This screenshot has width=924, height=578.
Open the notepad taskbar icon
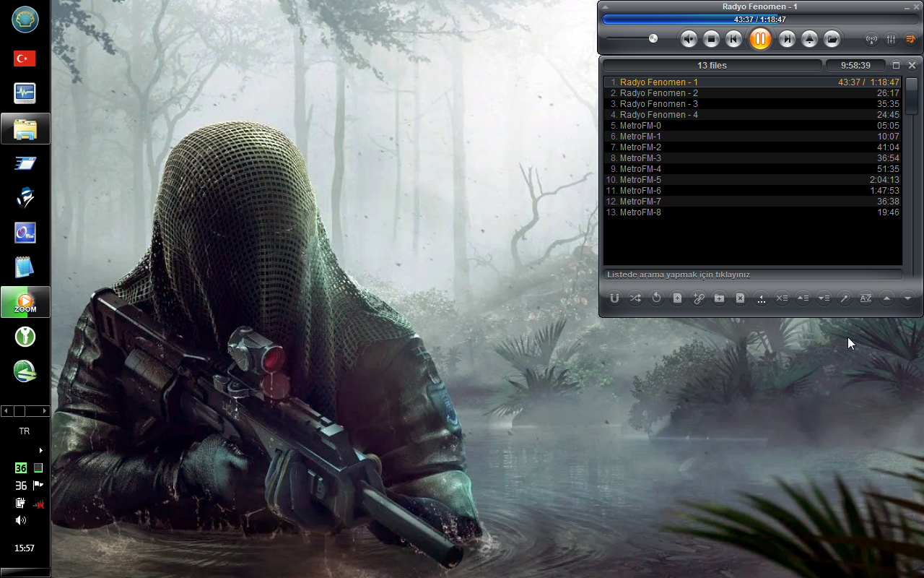(25, 267)
